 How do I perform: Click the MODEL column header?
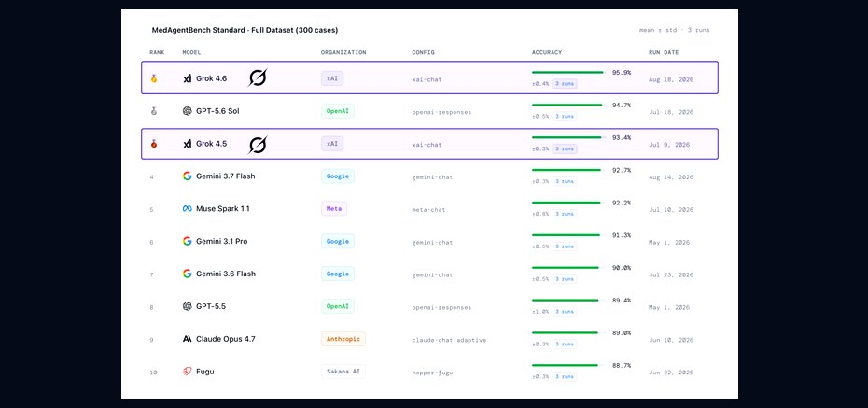point(191,52)
